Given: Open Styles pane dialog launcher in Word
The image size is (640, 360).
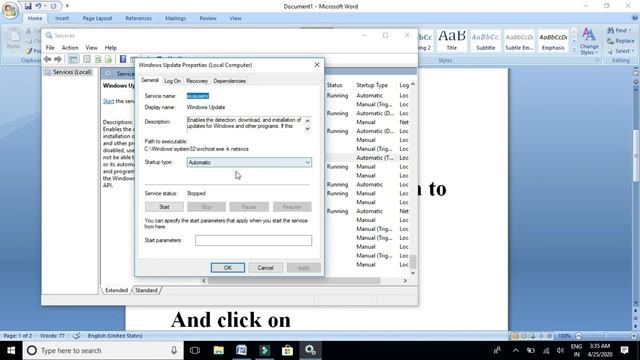Looking at the screenshot, I should [x=597, y=60].
